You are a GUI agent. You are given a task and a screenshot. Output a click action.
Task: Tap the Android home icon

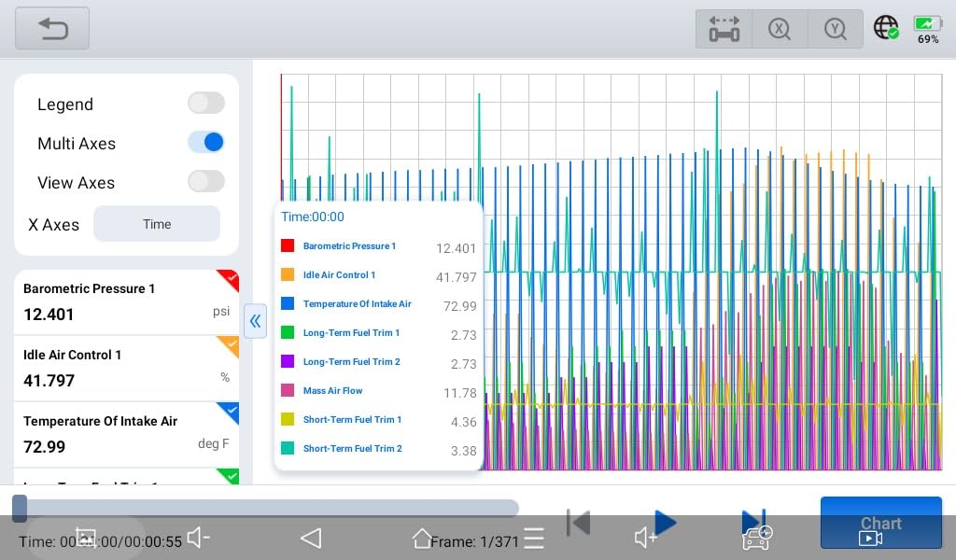(422, 539)
